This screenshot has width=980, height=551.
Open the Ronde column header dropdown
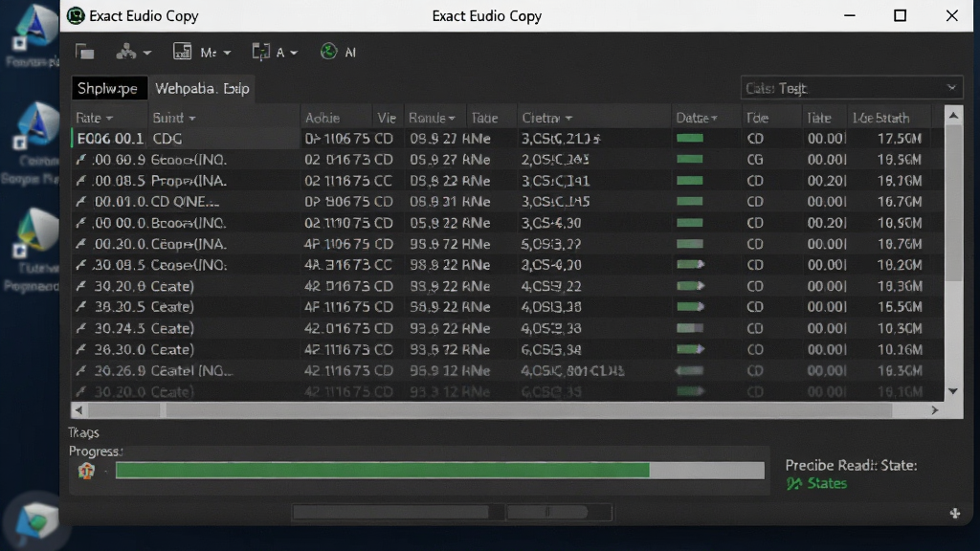pyautogui.click(x=452, y=119)
